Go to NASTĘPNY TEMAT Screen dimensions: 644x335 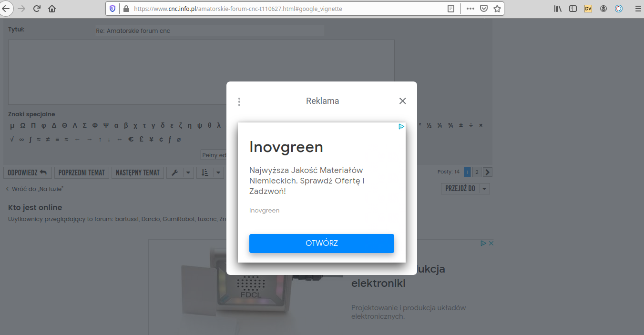coord(138,173)
